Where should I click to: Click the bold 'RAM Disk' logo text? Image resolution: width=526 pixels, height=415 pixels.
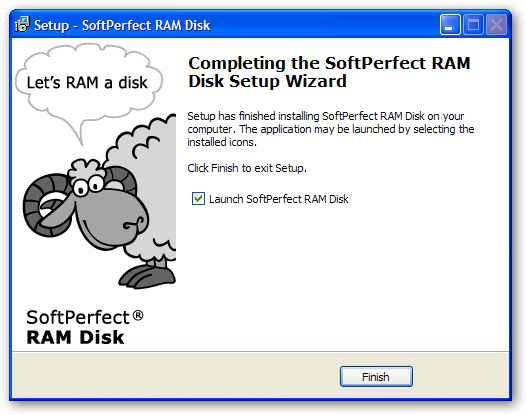[75, 337]
